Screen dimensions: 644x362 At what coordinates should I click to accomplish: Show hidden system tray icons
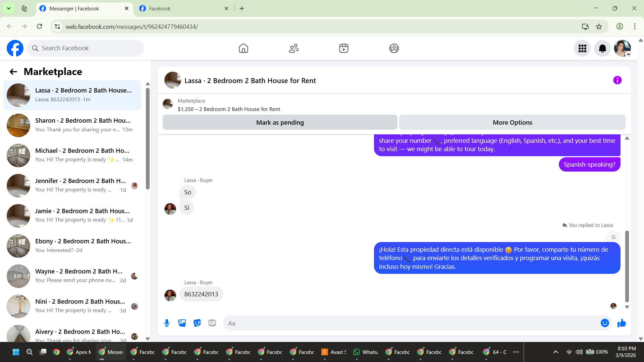[x=556, y=352]
